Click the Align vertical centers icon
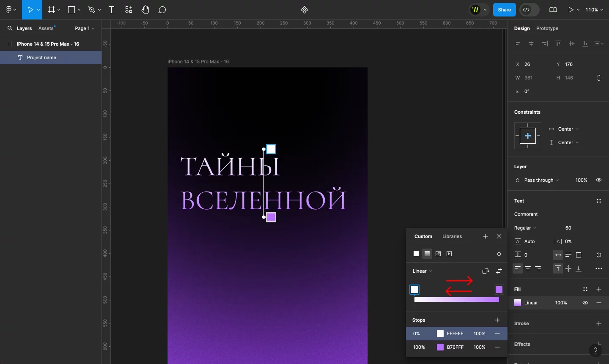Image resolution: width=609 pixels, height=364 pixels. tap(572, 44)
